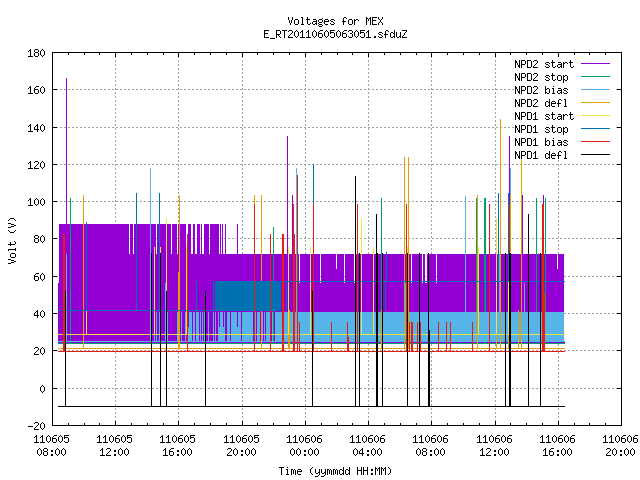Click the "NPD2 stop" legend label

click(541, 77)
